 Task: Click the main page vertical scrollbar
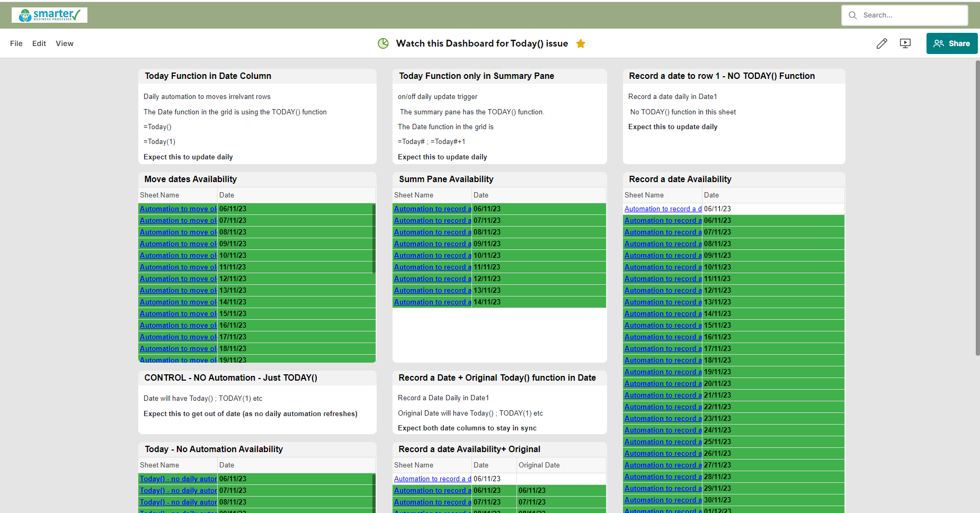point(977,208)
